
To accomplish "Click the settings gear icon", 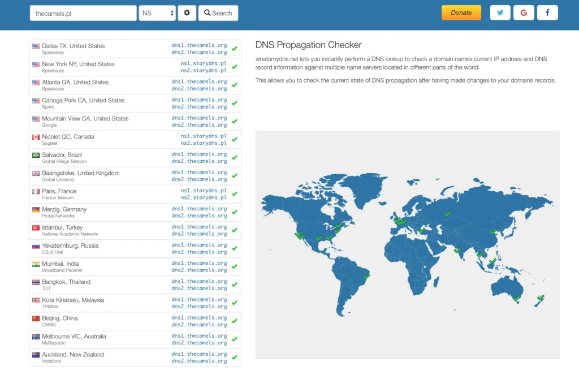I will click(x=187, y=12).
